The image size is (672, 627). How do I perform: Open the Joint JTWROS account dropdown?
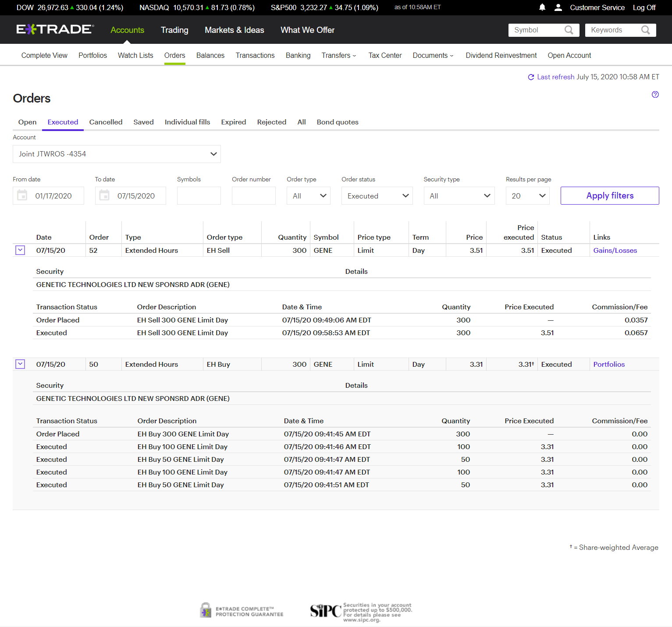(117, 154)
